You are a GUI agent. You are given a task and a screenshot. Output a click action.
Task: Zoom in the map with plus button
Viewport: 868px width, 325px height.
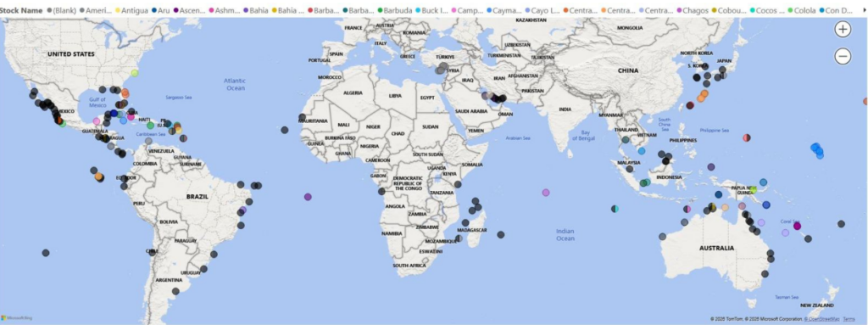tap(843, 30)
